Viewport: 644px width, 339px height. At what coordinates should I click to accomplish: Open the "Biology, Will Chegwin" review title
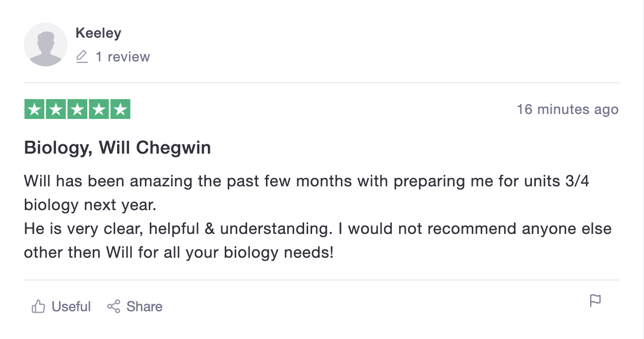tap(118, 148)
